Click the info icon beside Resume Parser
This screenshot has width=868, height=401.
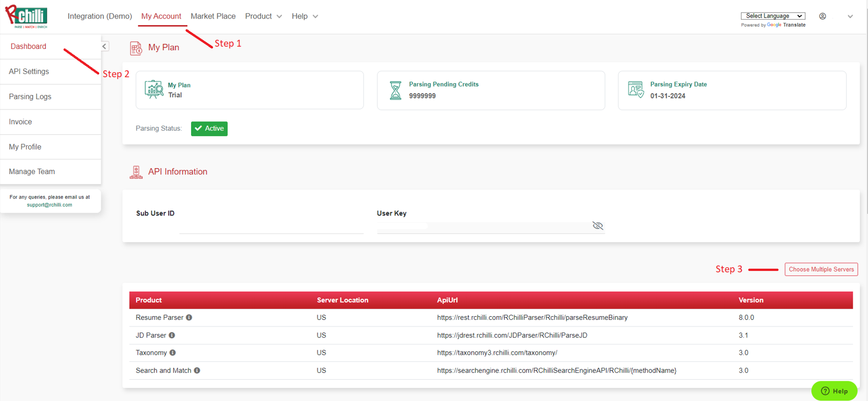(x=189, y=318)
